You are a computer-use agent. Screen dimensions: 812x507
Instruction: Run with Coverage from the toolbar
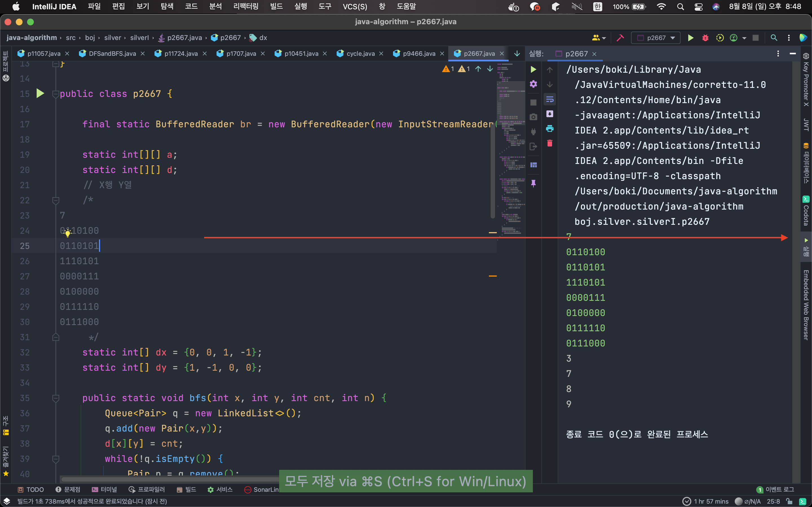pyautogui.click(x=720, y=38)
